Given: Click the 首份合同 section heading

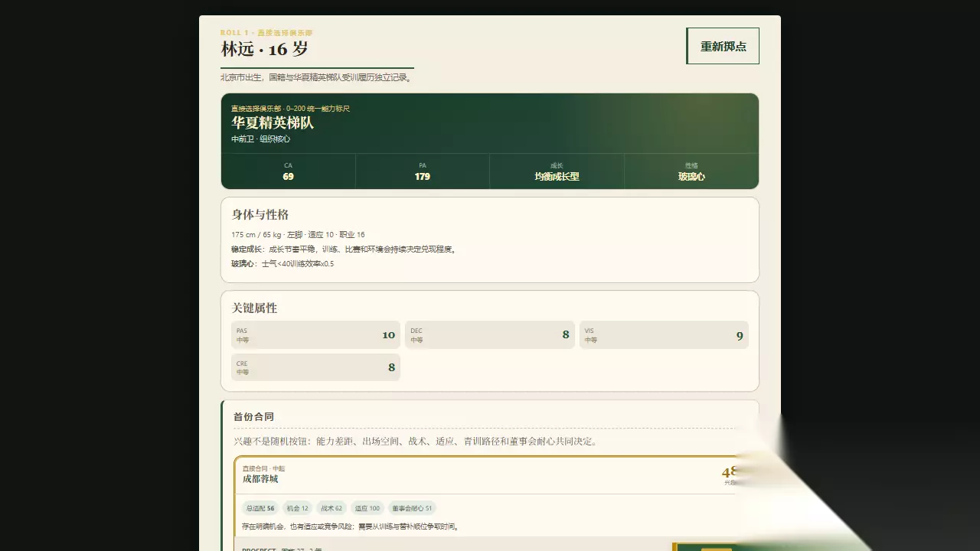Looking at the screenshot, I should (x=253, y=417).
